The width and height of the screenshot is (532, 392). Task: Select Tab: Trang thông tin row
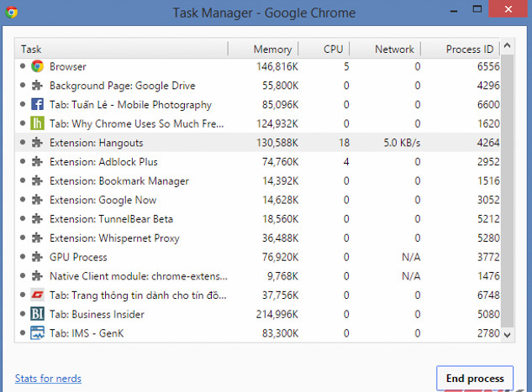pyautogui.click(x=258, y=295)
